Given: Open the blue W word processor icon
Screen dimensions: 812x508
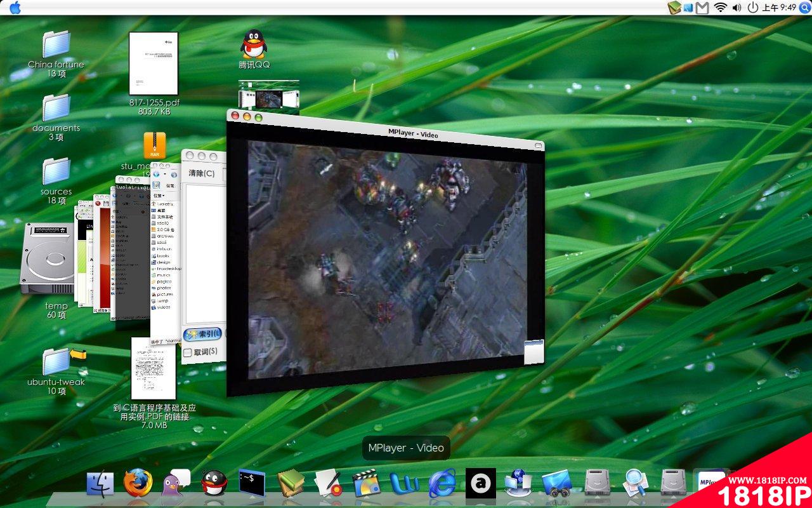Looking at the screenshot, I should (x=404, y=484).
